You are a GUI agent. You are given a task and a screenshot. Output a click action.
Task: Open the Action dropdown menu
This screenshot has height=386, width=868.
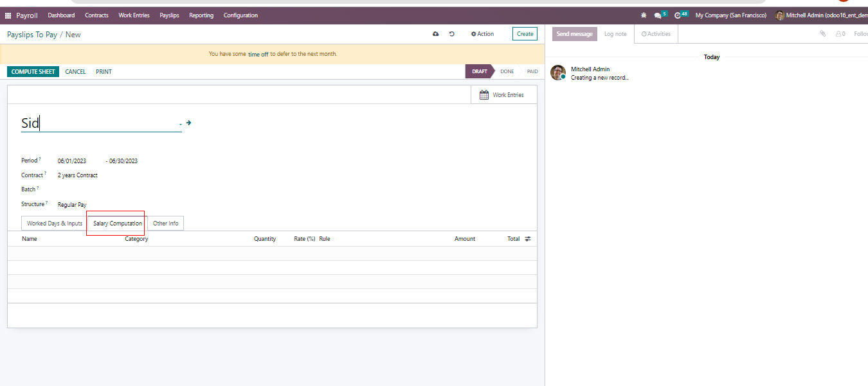482,34
